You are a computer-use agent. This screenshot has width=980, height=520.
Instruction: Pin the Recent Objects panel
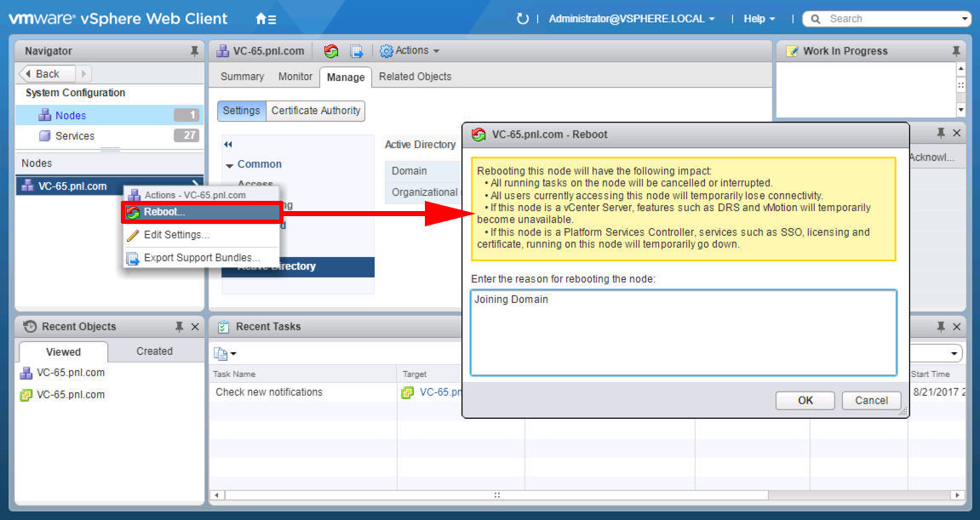pyautogui.click(x=179, y=327)
